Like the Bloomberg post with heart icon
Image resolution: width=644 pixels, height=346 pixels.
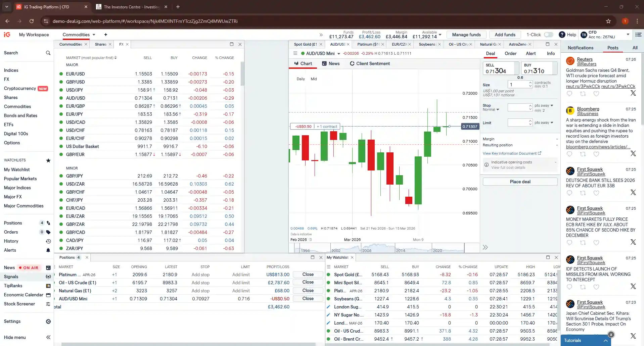click(x=596, y=154)
